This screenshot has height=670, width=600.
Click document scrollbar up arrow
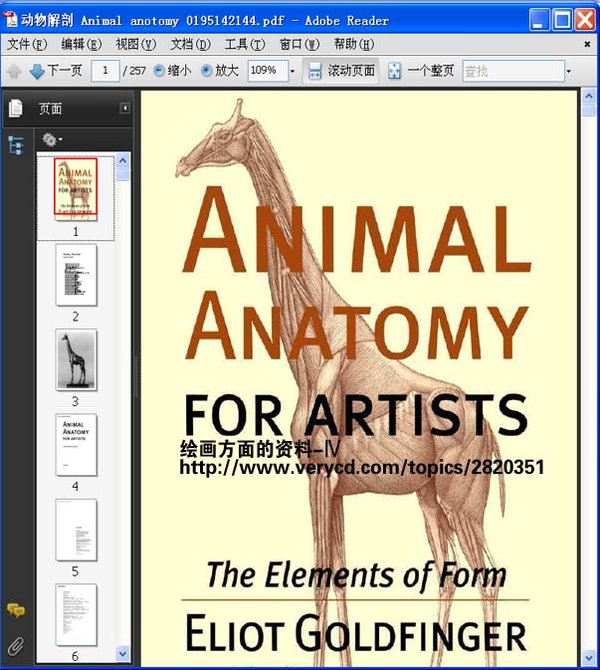click(x=589, y=97)
